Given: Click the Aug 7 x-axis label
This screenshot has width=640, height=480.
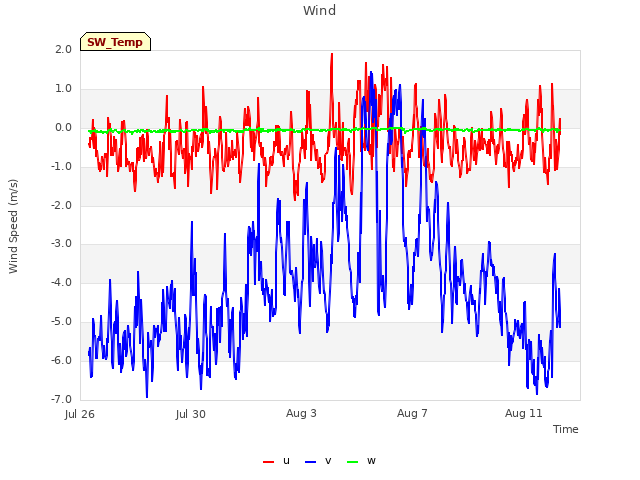Looking at the screenshot, I should tap(412, 413).
